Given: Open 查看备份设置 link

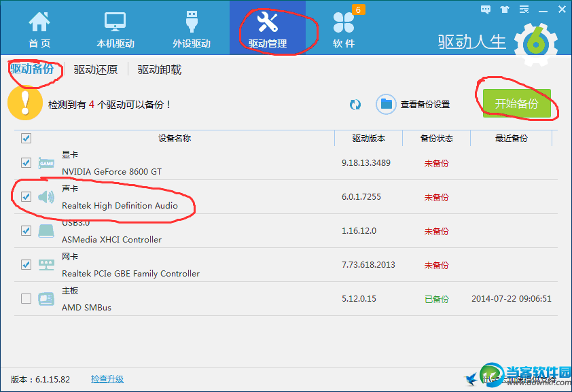Looking at the screenshot, I should coord(425,105).
